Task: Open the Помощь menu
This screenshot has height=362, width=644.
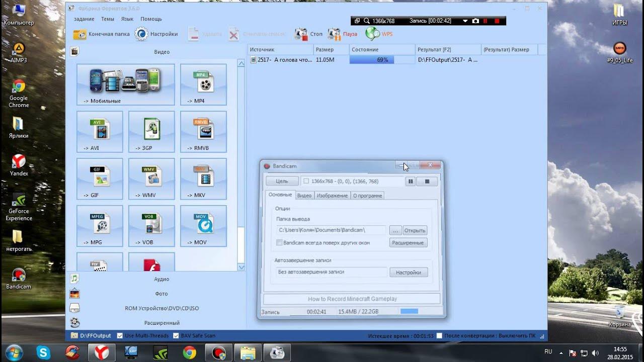Action: point(151,19)
